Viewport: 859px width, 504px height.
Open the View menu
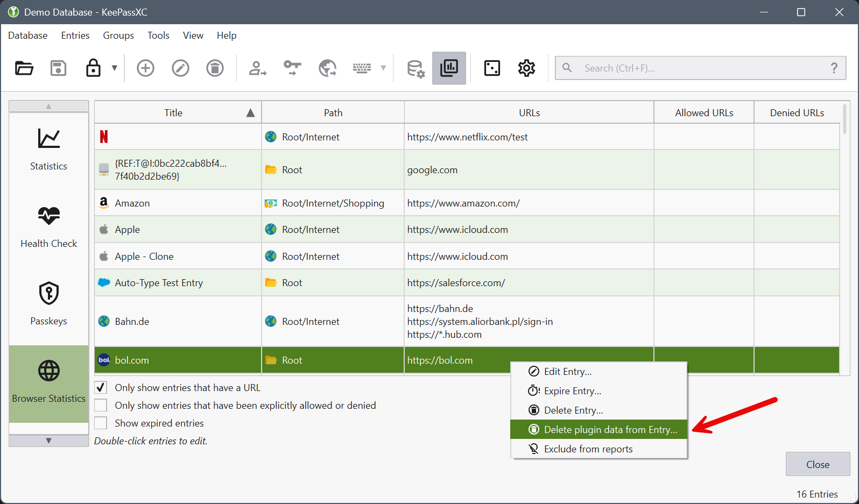(x=193, y=36)
